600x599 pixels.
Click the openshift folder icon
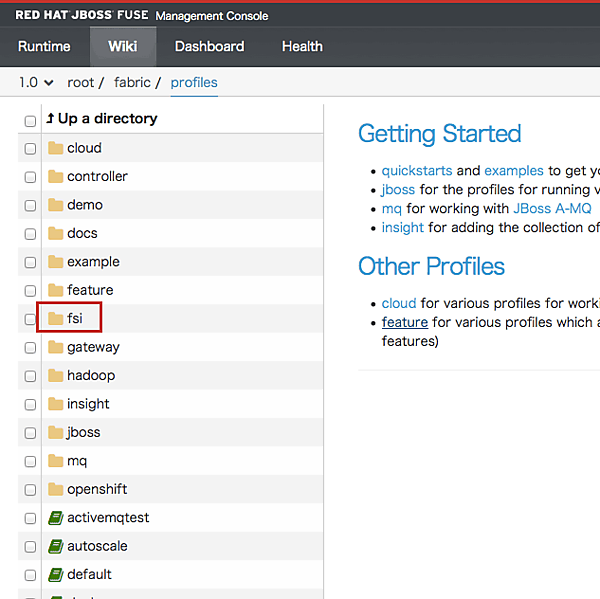point(56,490)
